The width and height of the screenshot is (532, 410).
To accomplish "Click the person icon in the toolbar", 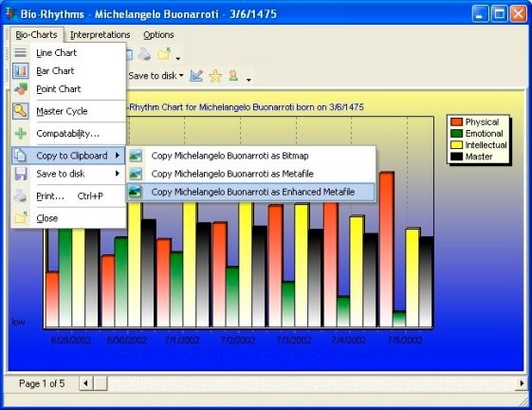I will click(233, 76).
